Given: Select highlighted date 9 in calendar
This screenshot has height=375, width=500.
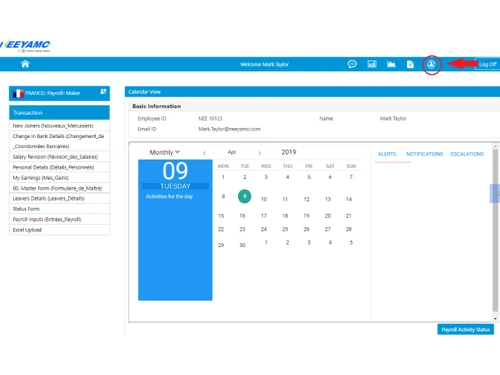Looking at the screenshot, I should (244, 196).
